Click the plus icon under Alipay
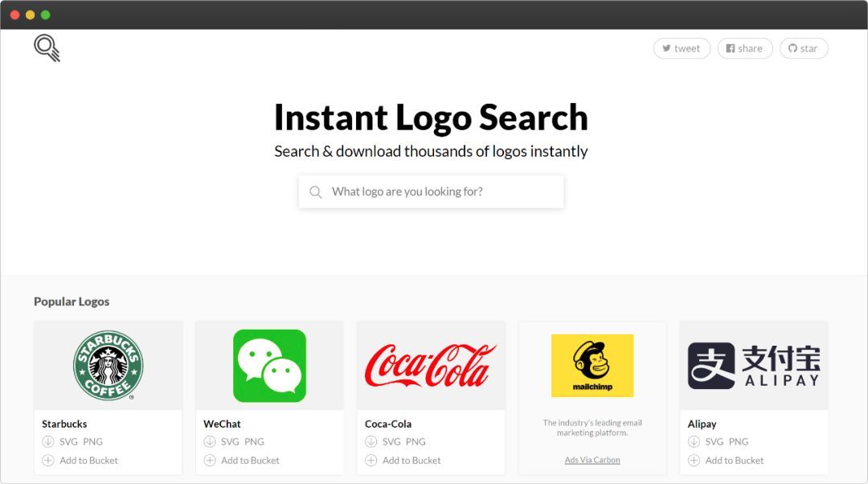The image size is (868, 484). pos(694,460)
